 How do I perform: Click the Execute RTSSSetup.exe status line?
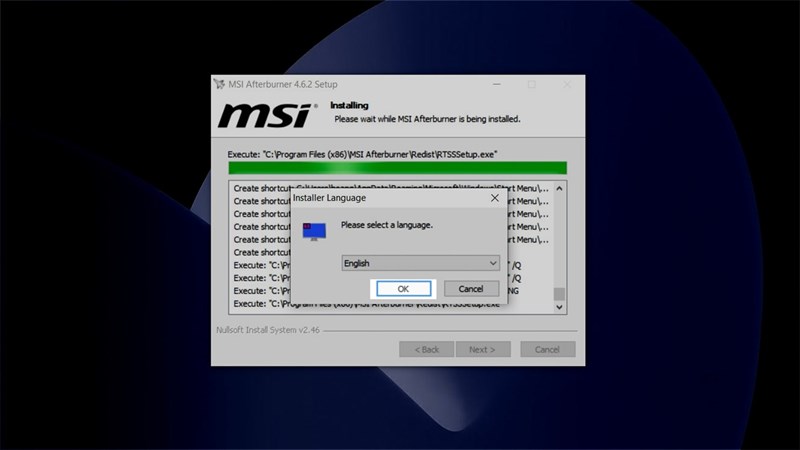[x=362, y=155]
